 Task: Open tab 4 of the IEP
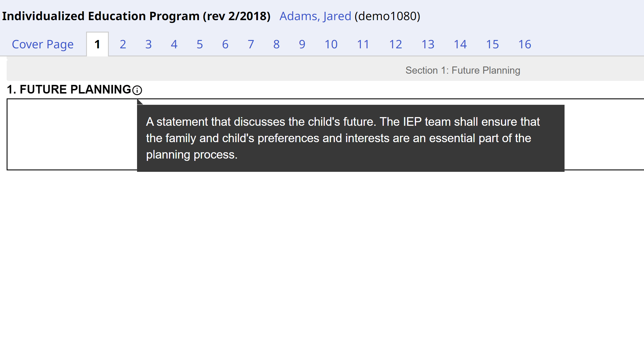(174, 44)
